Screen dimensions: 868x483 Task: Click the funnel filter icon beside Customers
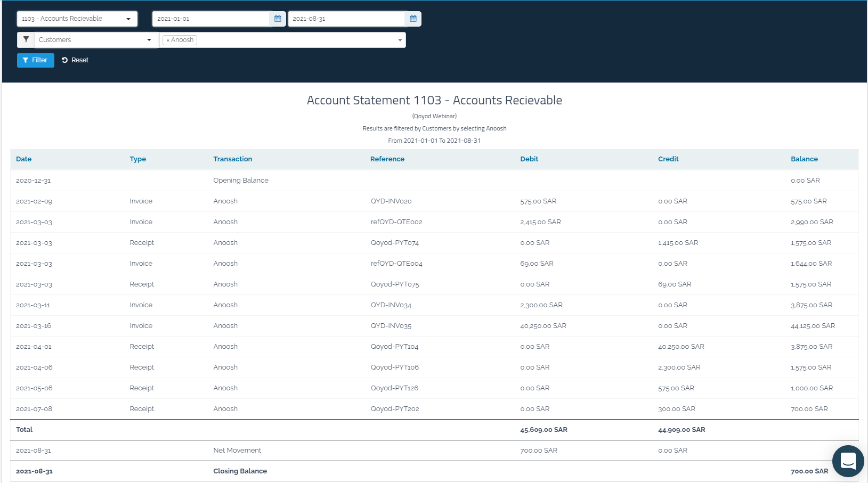(x=26, y=40)
